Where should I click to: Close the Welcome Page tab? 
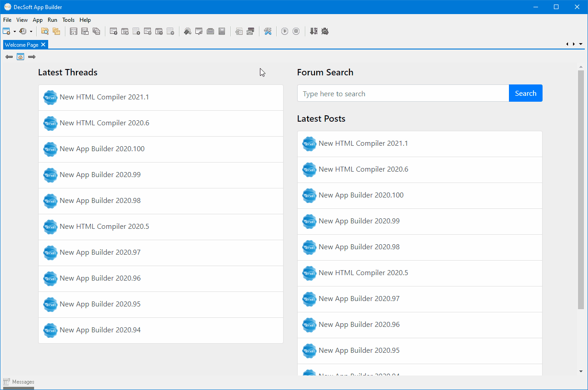[43, 44]
